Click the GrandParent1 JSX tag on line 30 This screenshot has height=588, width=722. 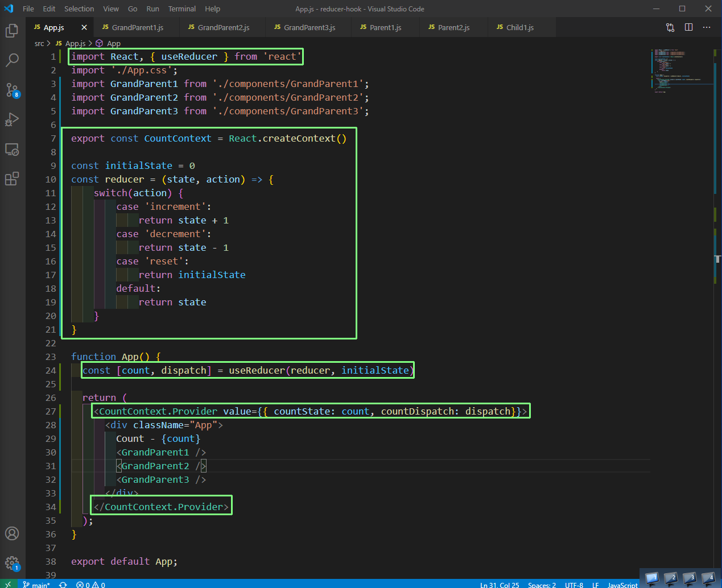[161, 452]
